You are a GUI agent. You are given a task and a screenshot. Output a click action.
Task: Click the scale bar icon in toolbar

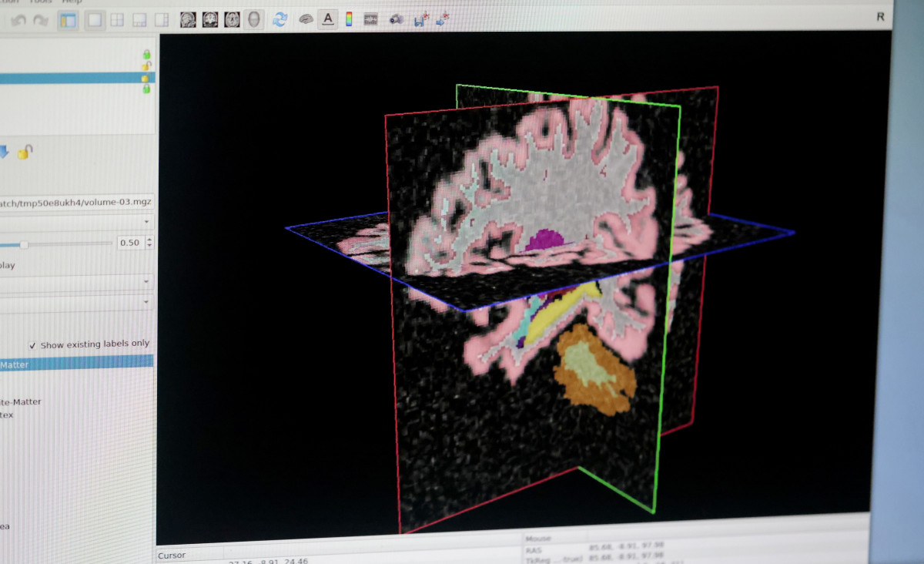click(370, 18)
